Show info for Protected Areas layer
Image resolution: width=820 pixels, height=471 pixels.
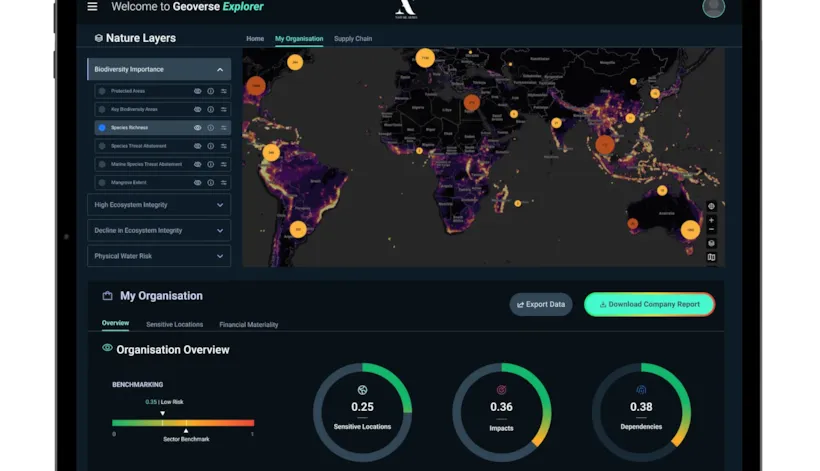click(210, 91)
